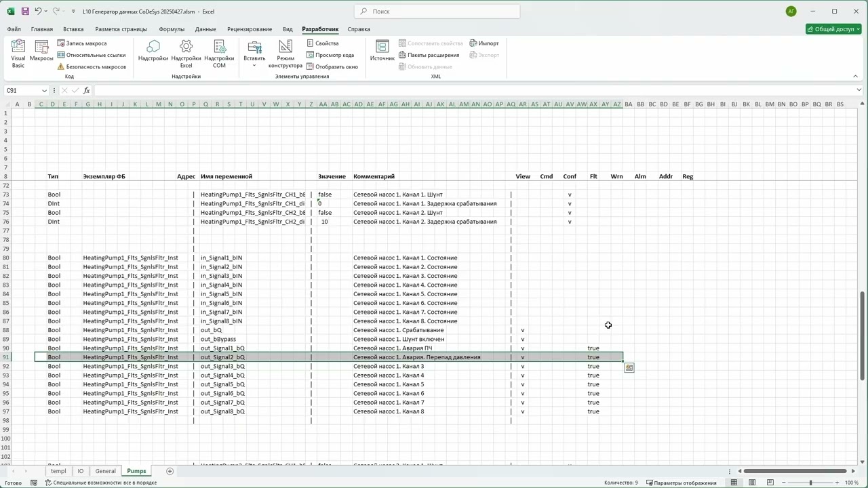
Task: Save the workbook from quick access
Action: click(x=25, y=12)
